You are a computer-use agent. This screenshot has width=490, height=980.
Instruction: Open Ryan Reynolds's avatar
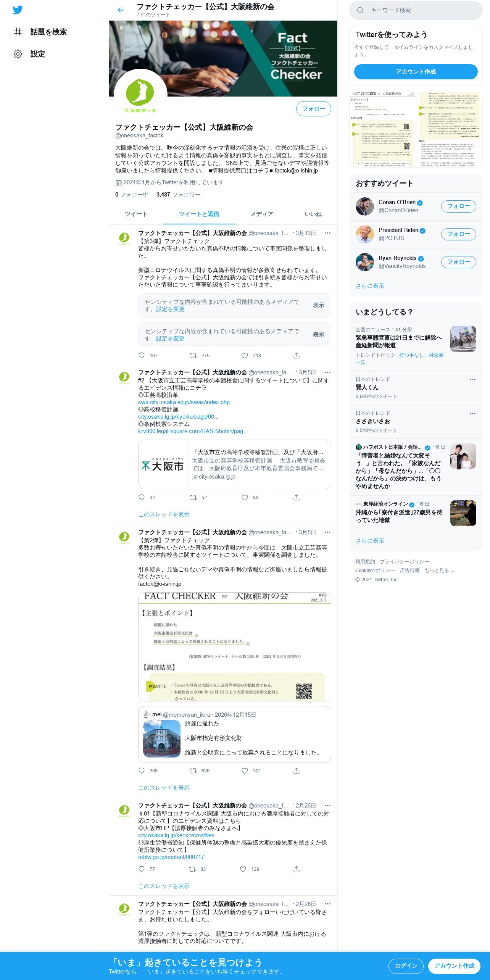(365, 262)
